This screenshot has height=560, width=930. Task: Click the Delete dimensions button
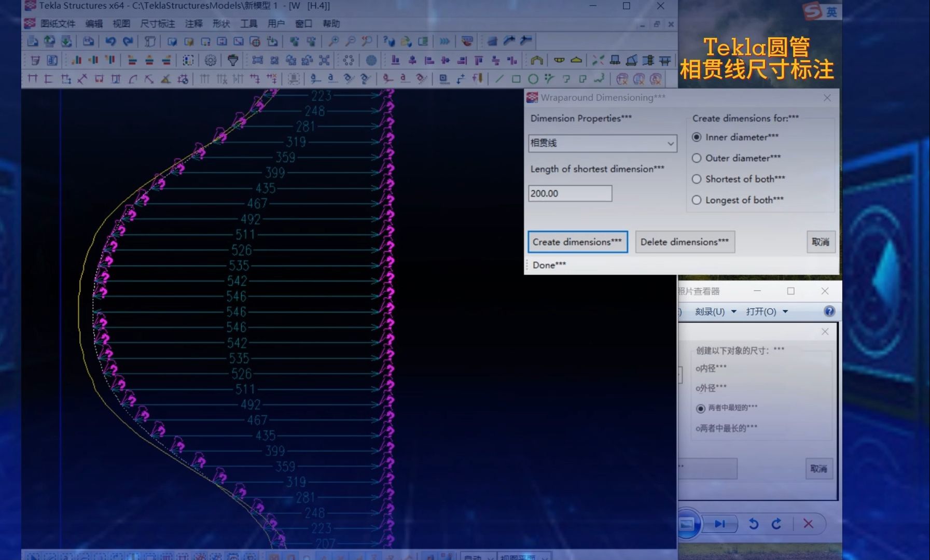(685, 242)
